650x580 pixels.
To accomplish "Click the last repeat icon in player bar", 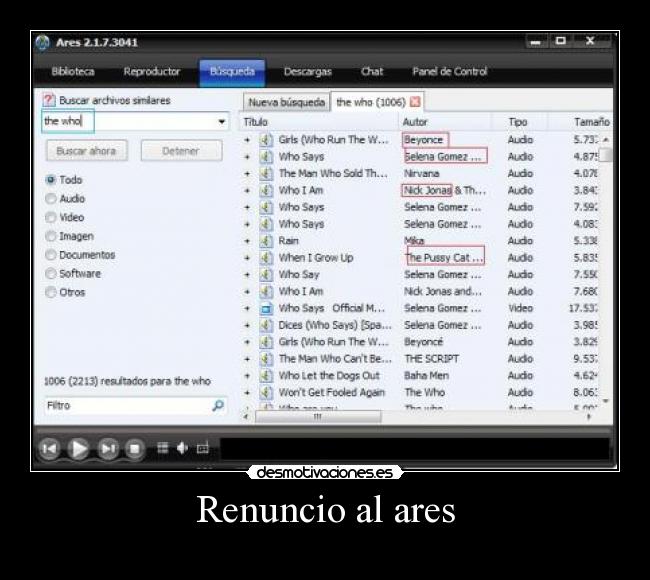I will [202, 448].
